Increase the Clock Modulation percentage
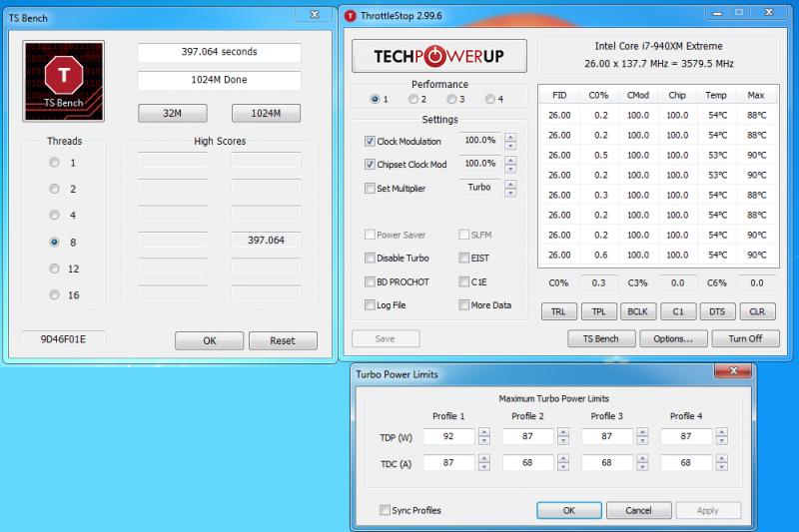This screenshot has width=799, height=532. coord(510,137)
